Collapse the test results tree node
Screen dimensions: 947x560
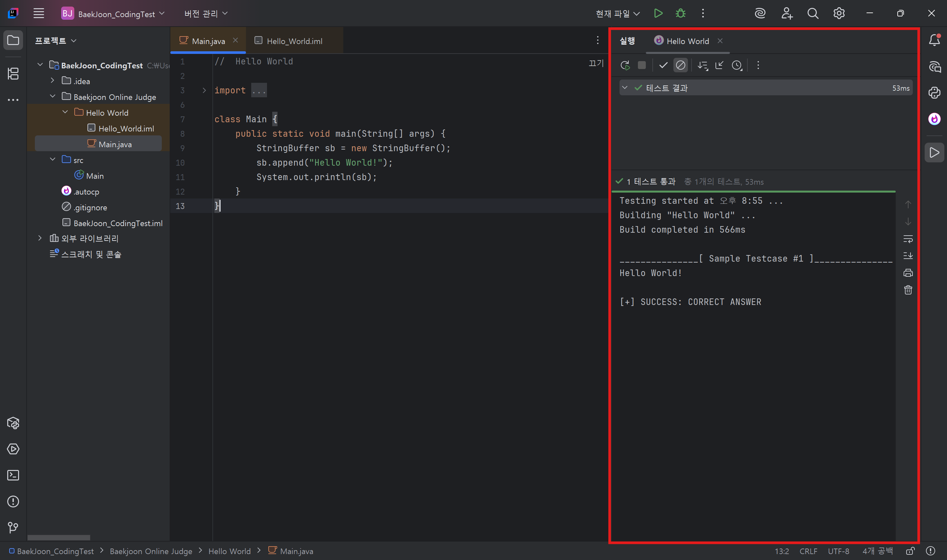coord(625,87)
